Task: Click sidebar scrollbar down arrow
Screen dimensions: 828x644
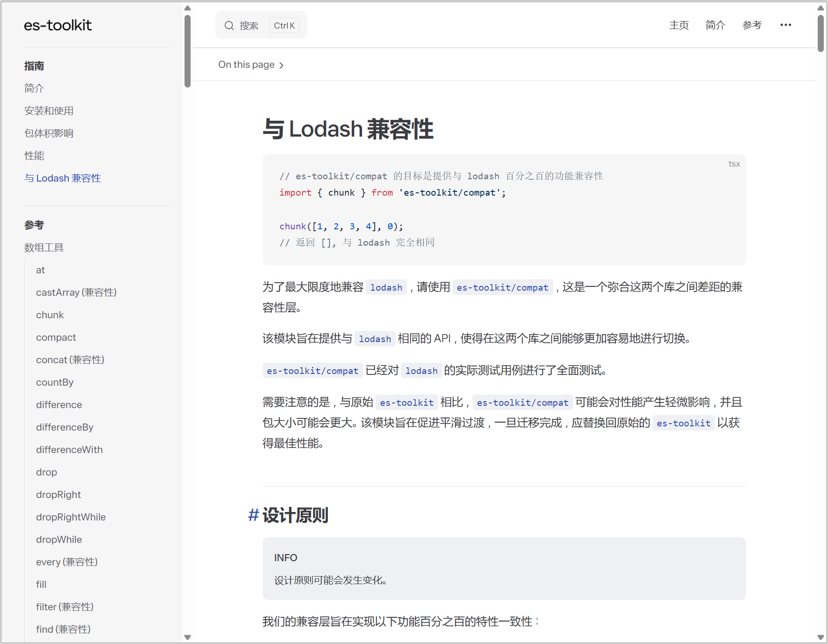Action: point(187,637)
